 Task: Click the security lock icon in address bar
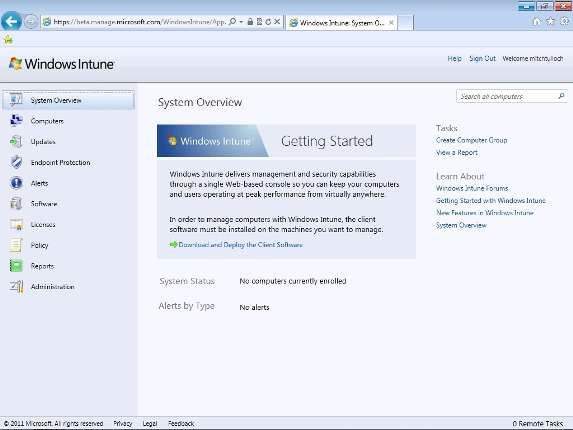250,22
